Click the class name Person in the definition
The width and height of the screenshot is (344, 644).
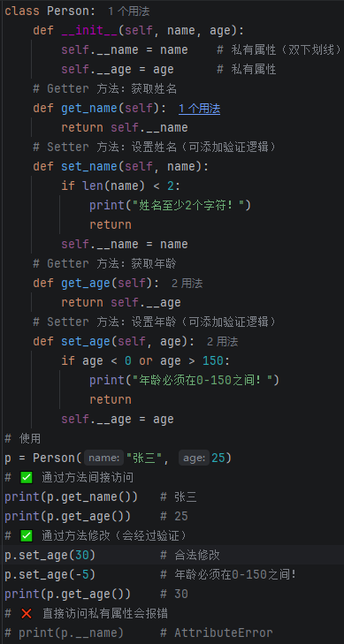pyautogui.click(x=68, y=11)
